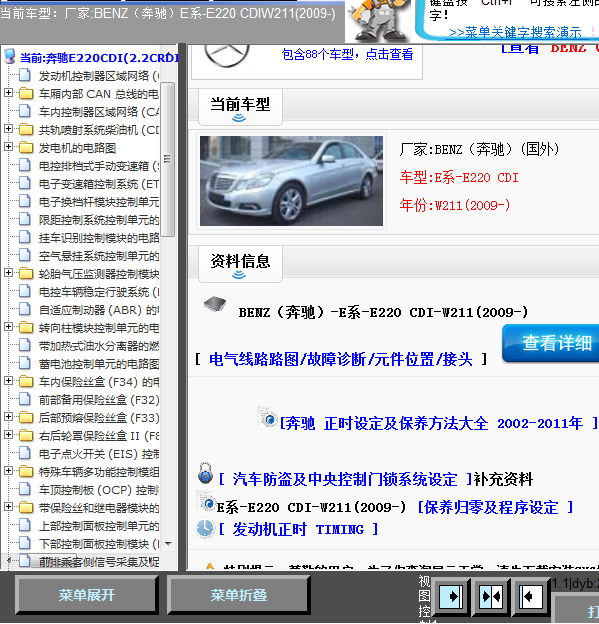Click the mechanic mascot image
Screen dimensions: 599x624
(379, 21)
